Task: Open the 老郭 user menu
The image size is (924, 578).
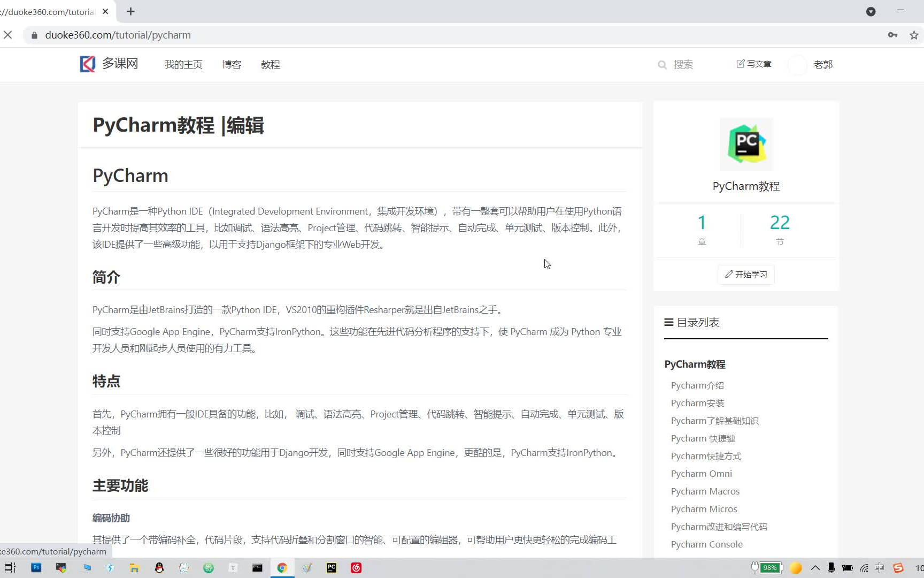Action: tap(823, 65)
